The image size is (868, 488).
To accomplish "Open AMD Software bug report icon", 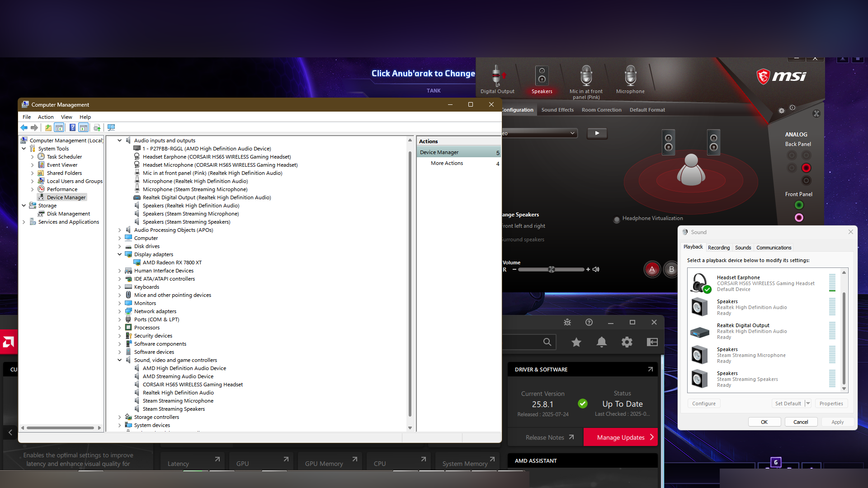I will tap(567, 322).
